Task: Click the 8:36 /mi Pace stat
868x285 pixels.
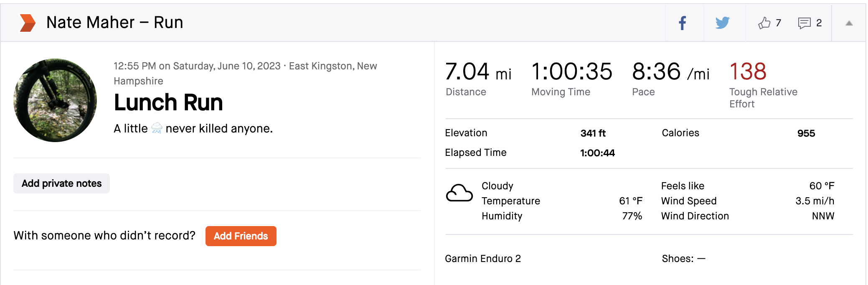Action: (x=670, y=72)
